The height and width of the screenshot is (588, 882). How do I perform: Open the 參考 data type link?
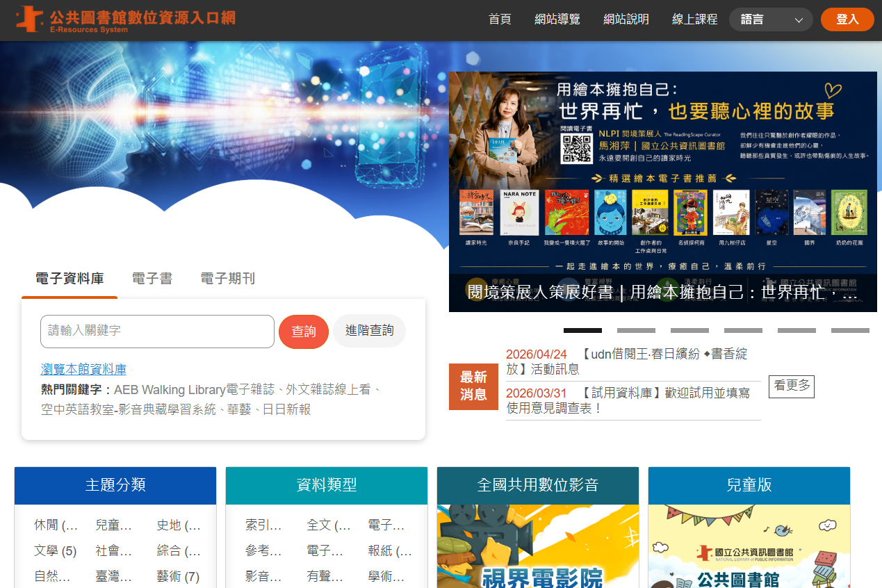coord(264,551)
